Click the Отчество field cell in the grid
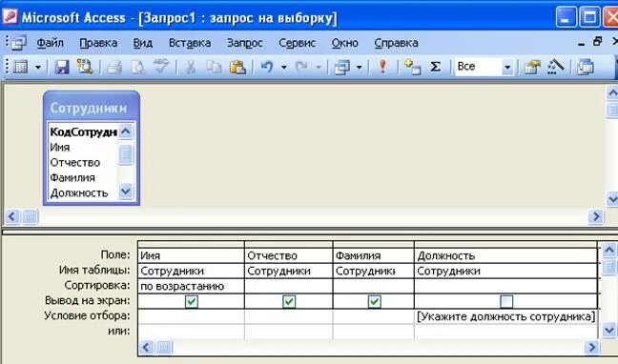This screenshot has height=364, width=618. 289,255
